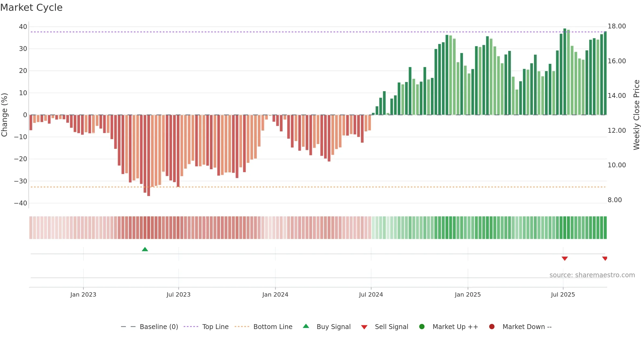Image resolution: width=644 pixels, height=362 pixels.
Task: Click the Market Cycle chart title
Action: pyautogui.click(x=31, y=8)
